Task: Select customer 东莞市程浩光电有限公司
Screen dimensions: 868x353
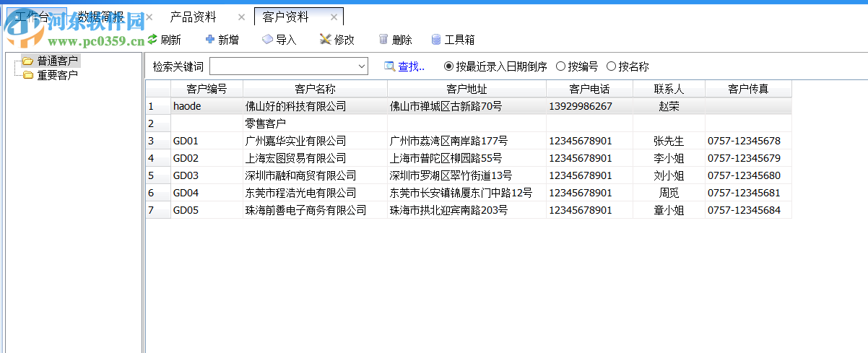Action: [x=300, y=193]
